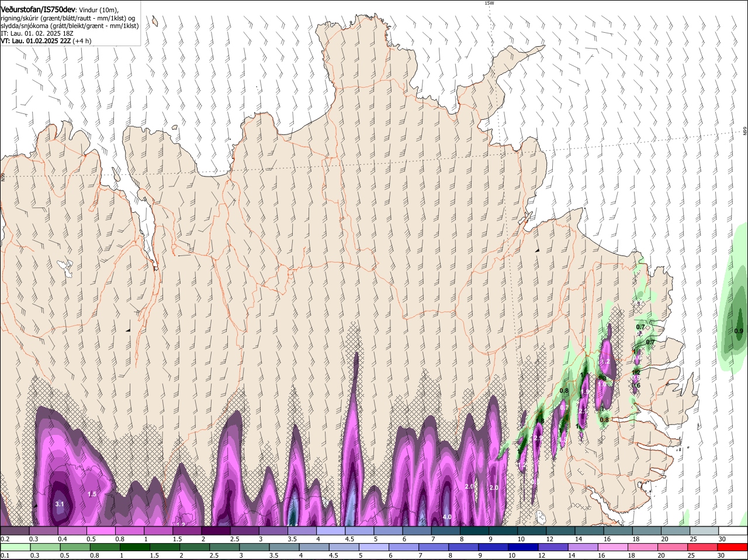
Task: Click the 'slydda/snjókoma' legend description line
Action: pos(70,26)
